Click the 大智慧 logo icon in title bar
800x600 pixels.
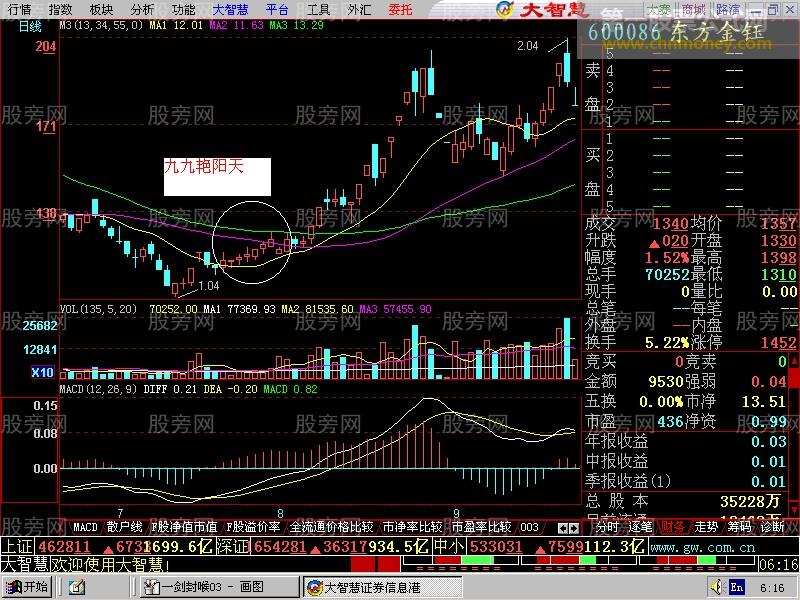pyautogui.click(x=504, y=9)
